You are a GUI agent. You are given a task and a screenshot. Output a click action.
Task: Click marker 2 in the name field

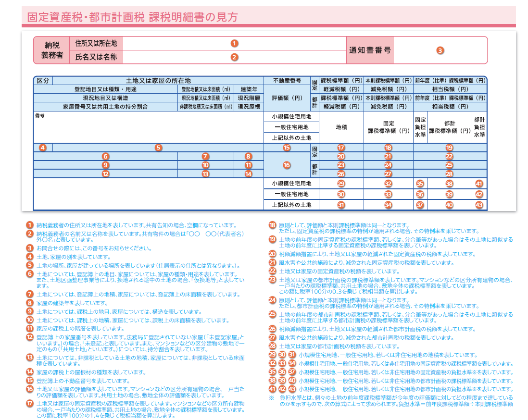[x=234, y=57]
